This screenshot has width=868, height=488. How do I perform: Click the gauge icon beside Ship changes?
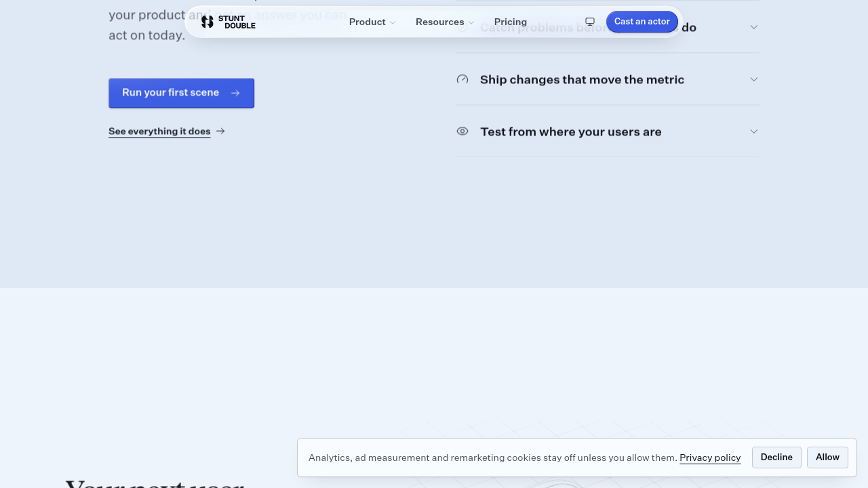[462, 79]
